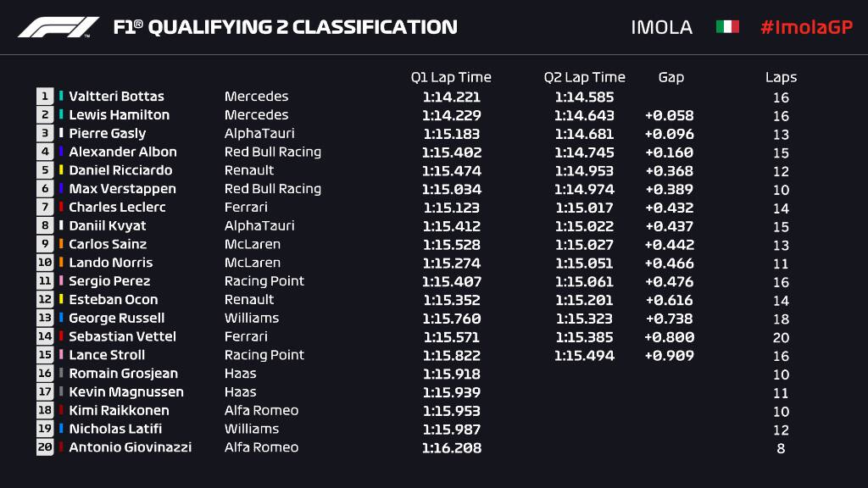Screen dimensions: 868x488
Task: Click the Q2 Lap Time column header
Action: click(x=584, y=77)
